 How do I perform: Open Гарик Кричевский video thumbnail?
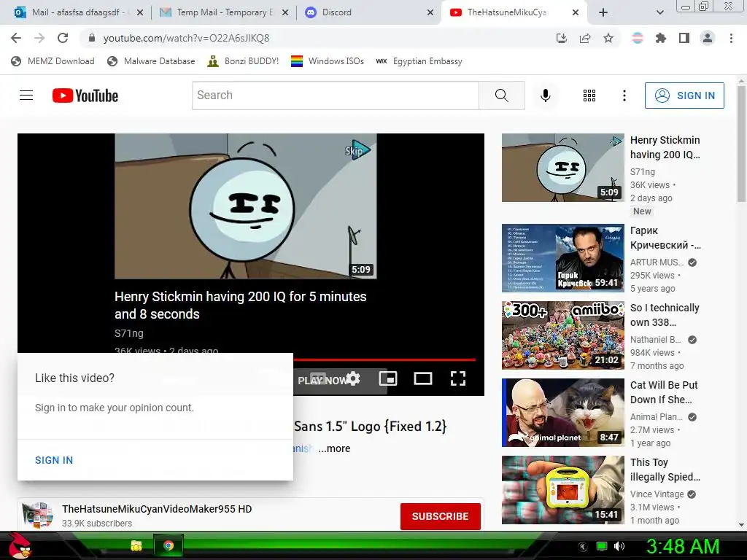[x=562, y=257]
